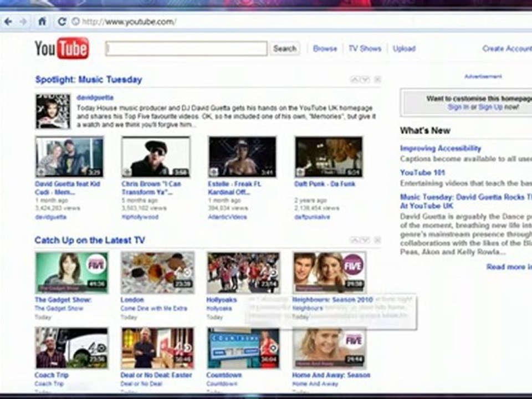Play the Deal or No Deal thumbnail
532x399 pixels.
click(x=158, y=348)
